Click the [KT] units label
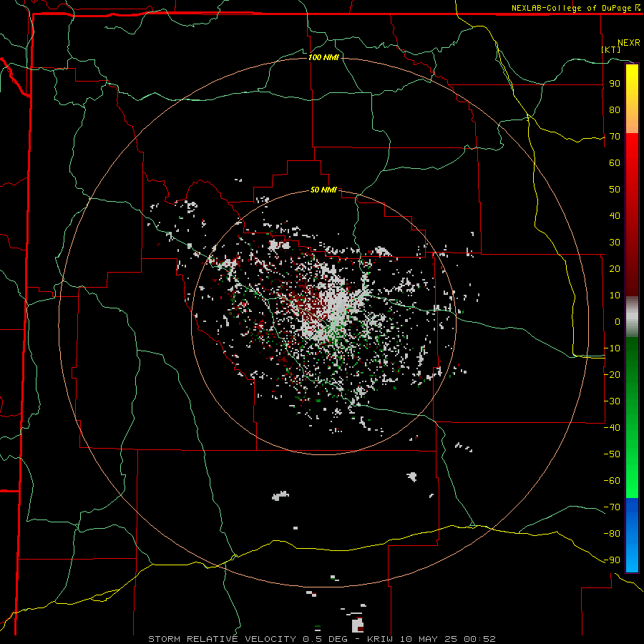Viewport: 644px width, 644px height. tap(611, 49)
